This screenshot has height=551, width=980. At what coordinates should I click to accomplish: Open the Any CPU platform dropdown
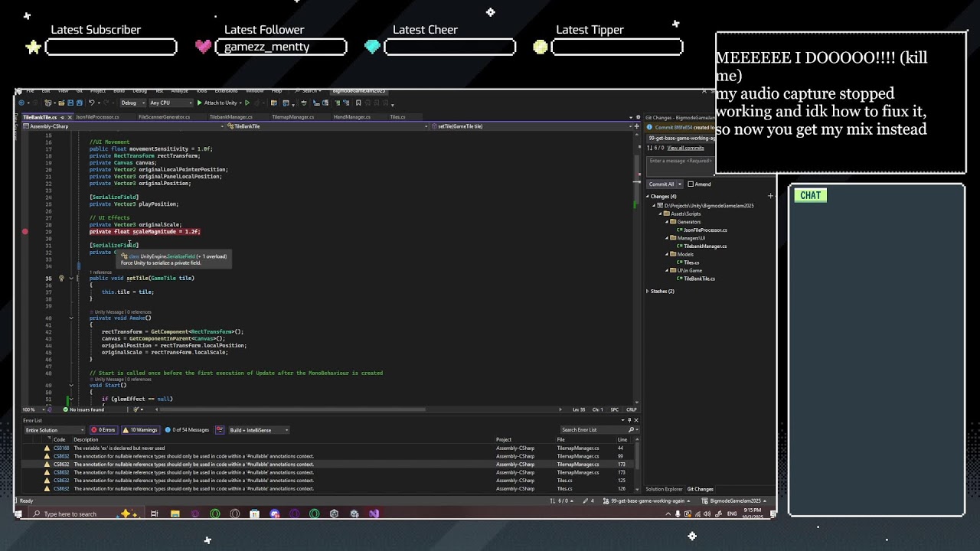tap(171, 103)
